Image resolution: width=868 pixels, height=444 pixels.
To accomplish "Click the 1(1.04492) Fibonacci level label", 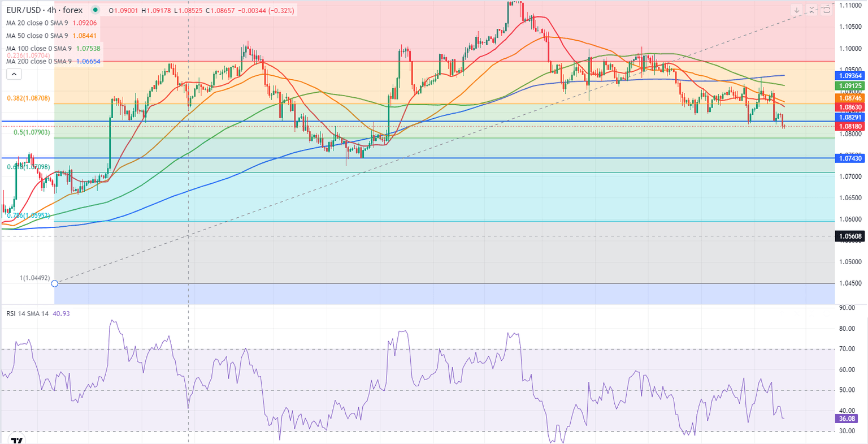I will pos(35,278).
